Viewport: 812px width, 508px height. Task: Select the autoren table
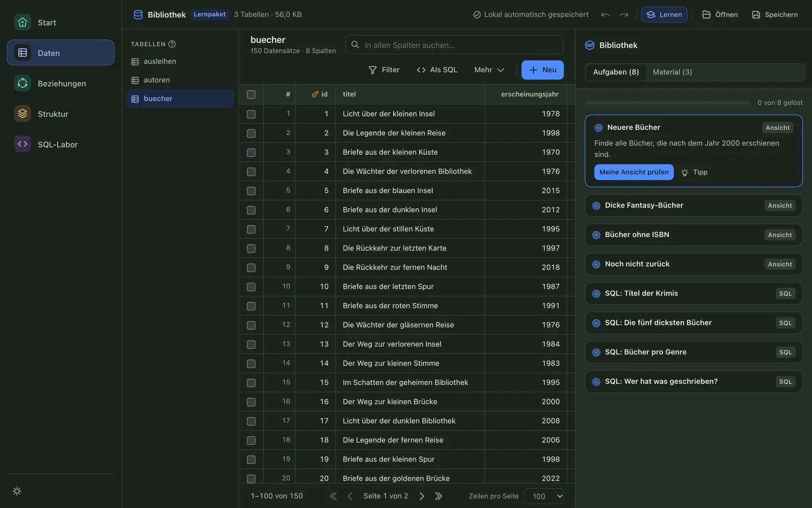[180, 80]
